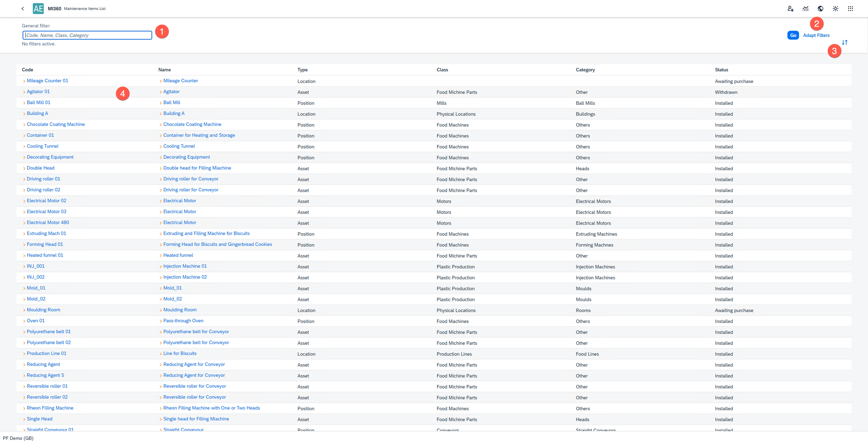Screen dimensions: 868x443
Task: Open the user profile list icon
Action: pos(790,9)
